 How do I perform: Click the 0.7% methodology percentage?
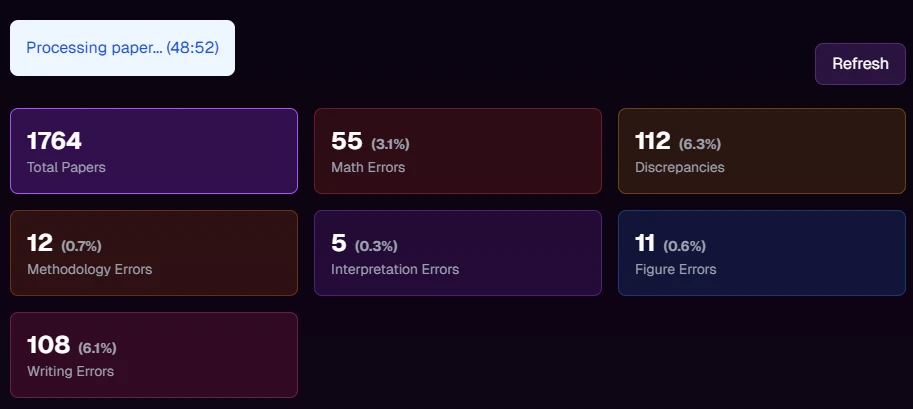pyautogui.click(x=81, y=246)
